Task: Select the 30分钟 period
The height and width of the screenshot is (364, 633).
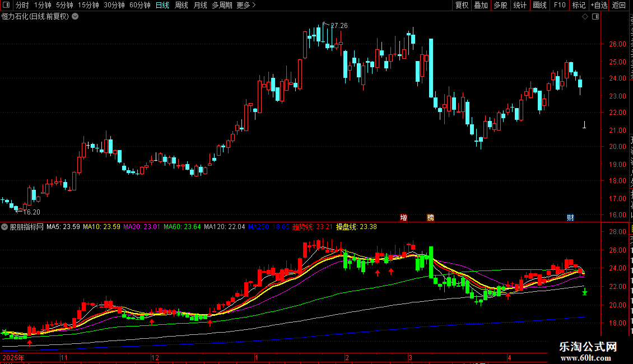Action: (x=114, y=5)
